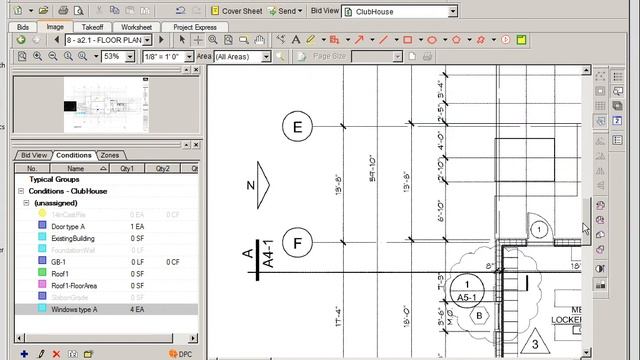Open the 1/8" = 1' 0" scale dropdown
The width and height of the screenshot is (640, 360).
click(x=189, y=56)
